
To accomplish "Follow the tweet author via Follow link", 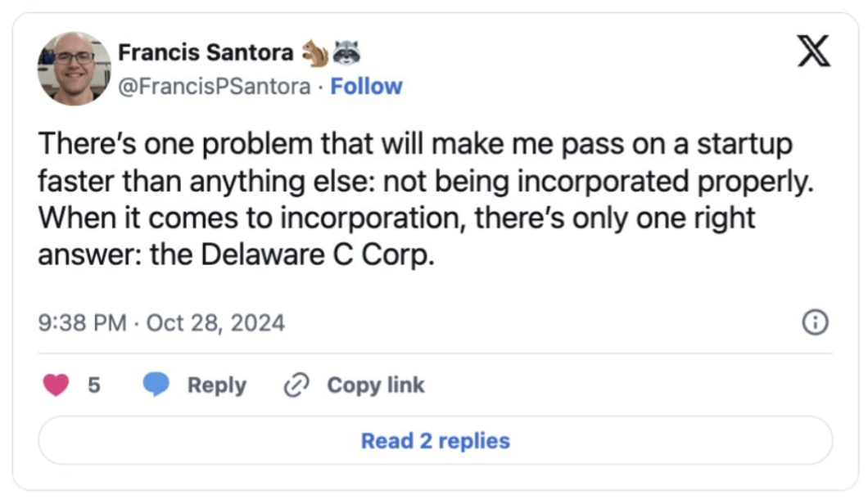I will click(x=366, y=86).
